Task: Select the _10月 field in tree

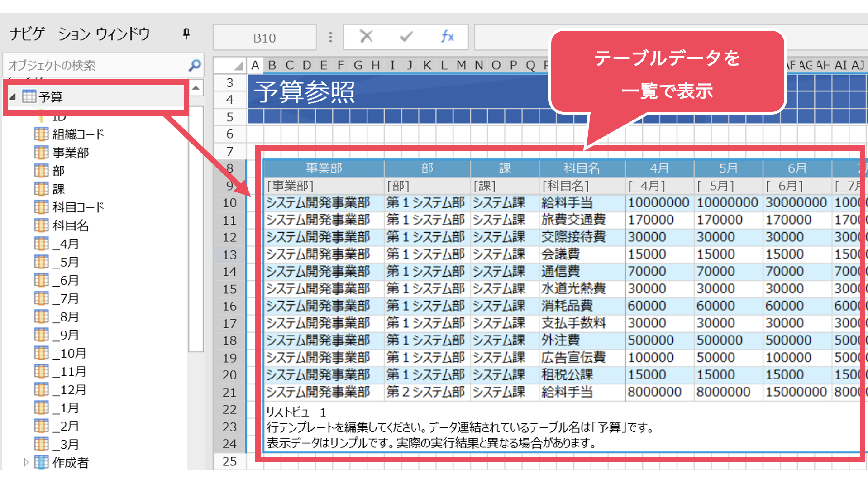Action: tap(69, 353)
